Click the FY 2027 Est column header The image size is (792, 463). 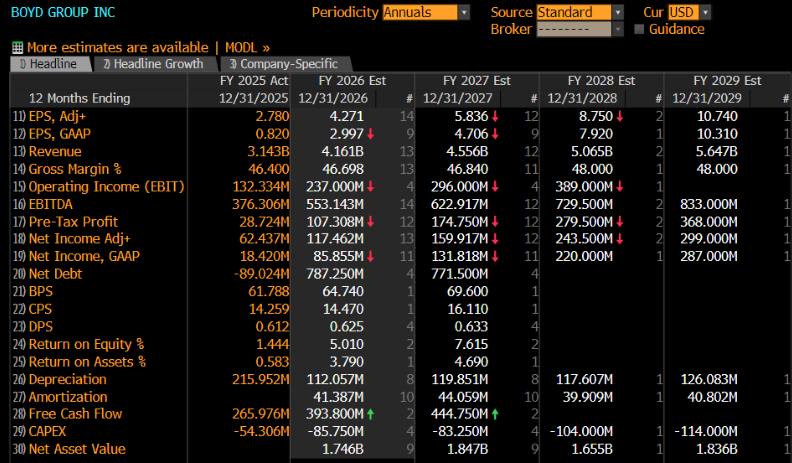tap(477, 81)
